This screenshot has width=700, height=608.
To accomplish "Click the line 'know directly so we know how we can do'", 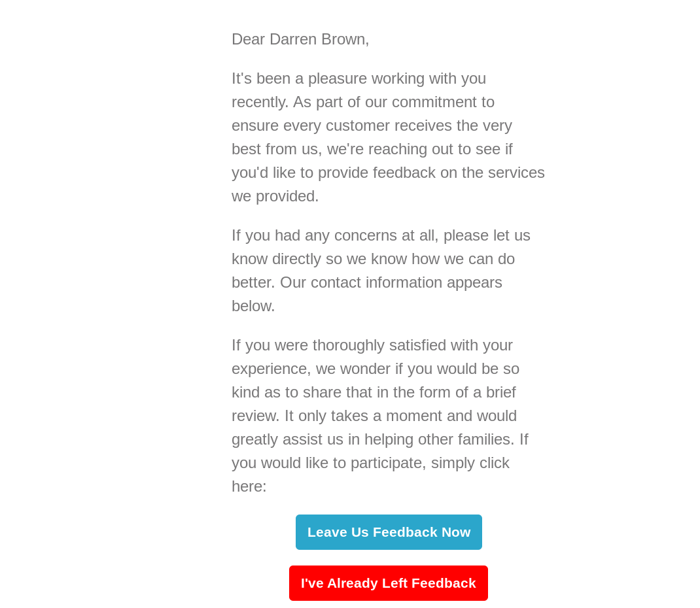I will (x=373, y=259).
